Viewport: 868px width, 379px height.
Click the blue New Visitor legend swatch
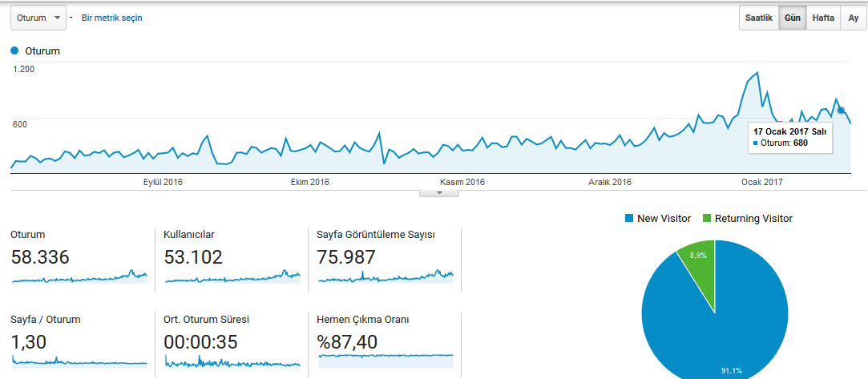(629, 219)
